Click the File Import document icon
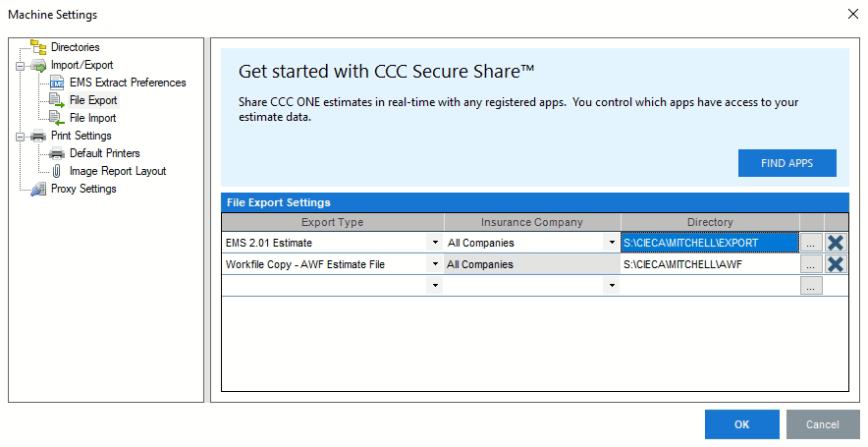868x447 pixels. pyautogui.click(x=57, y=118)
